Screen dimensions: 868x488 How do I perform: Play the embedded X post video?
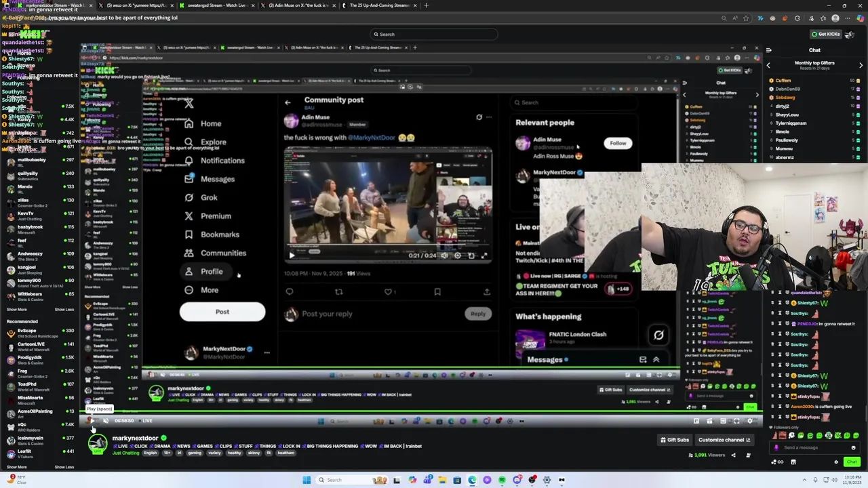coord(292,256)
